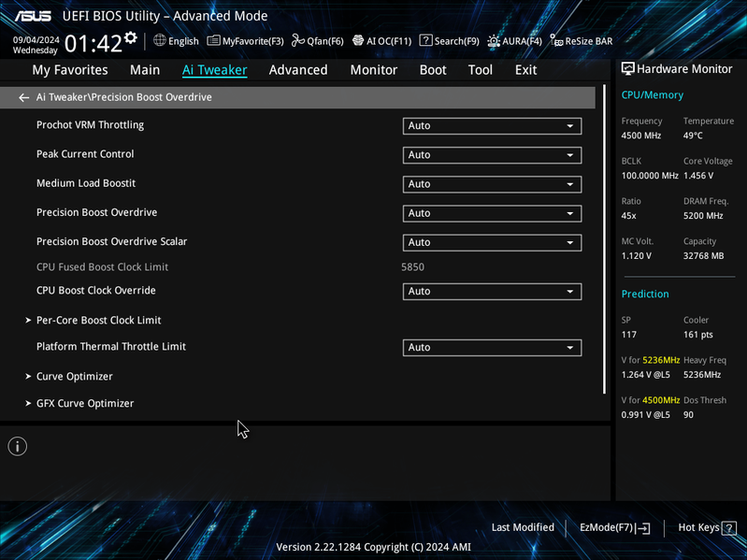This screenshot has height=560, width=747.
Task: Click Precision Boost Overdrive Scalar label
Action: (111, 241)
